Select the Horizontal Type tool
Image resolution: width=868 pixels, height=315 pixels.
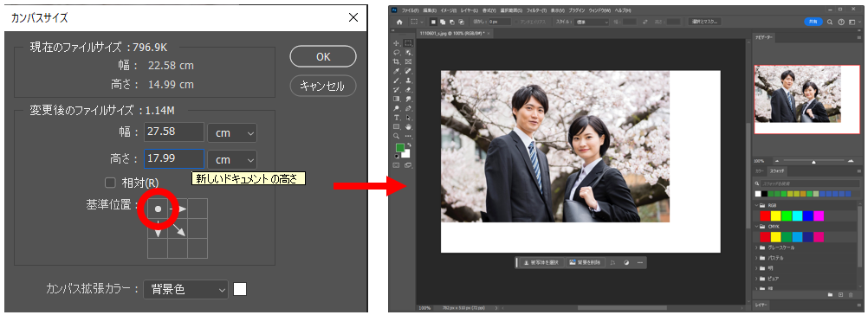(x=396, y=118)
